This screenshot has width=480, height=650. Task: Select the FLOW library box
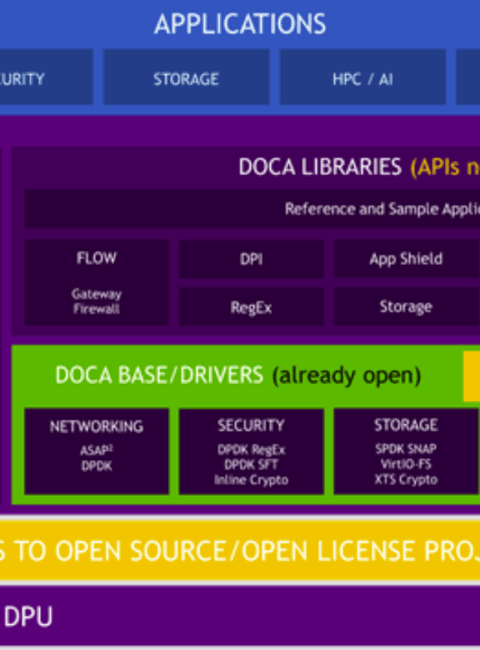pos(97,282)
